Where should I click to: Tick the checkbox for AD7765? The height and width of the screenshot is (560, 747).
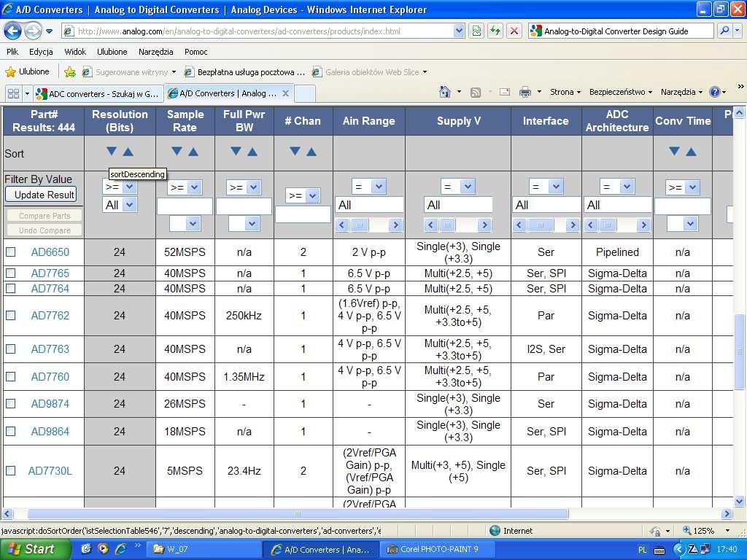tap(10, 273)
